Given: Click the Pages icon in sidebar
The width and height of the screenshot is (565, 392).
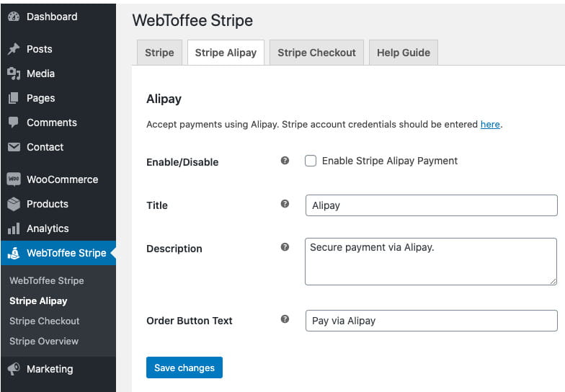Looking at the screenshot, I should tap(13, 98).
